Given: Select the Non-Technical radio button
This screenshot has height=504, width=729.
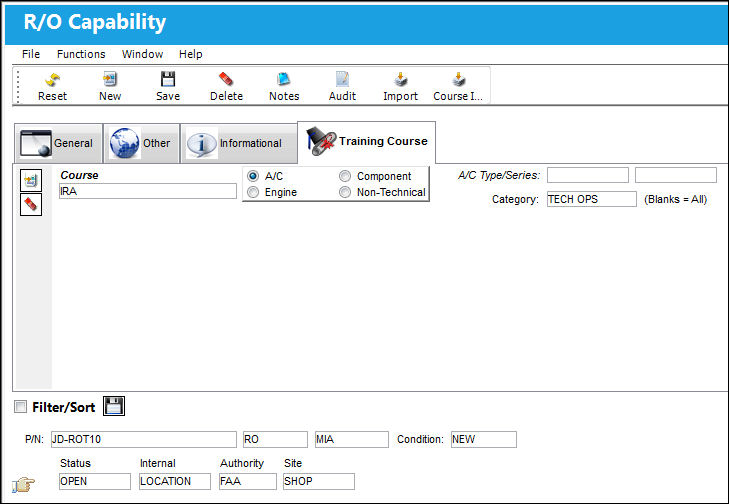Looking at the screenshot, I should pyautogui.click(x=345, y=192).
